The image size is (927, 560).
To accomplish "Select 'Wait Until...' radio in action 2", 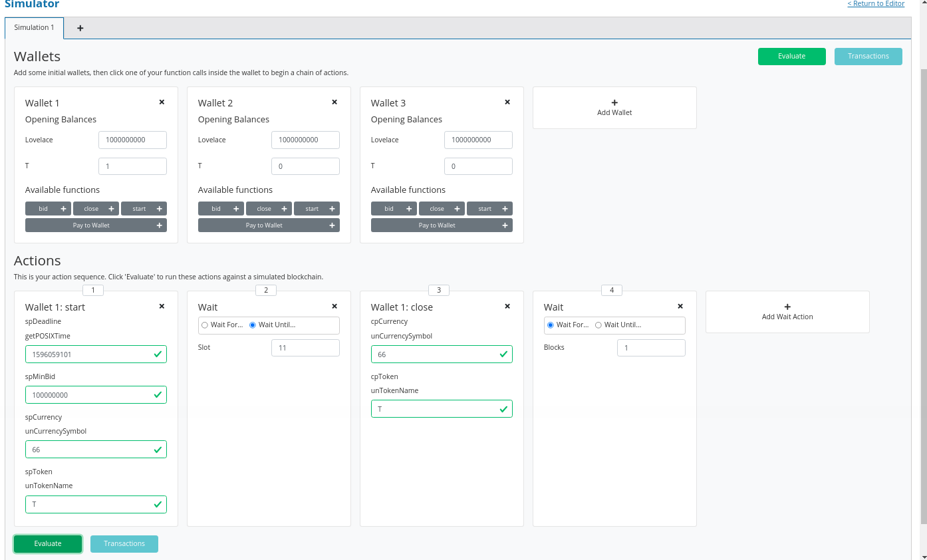I will 253,325.
